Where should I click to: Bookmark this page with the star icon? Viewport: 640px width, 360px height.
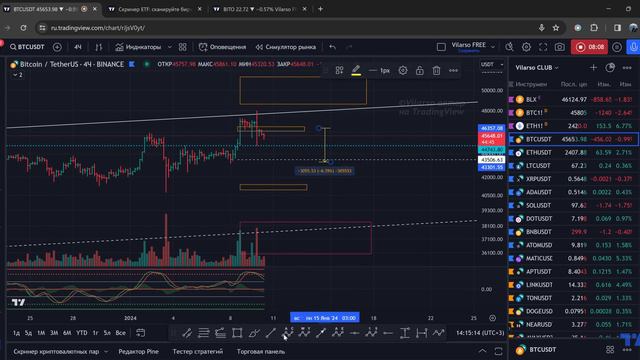pyautogui.click(x=556, y=28)
